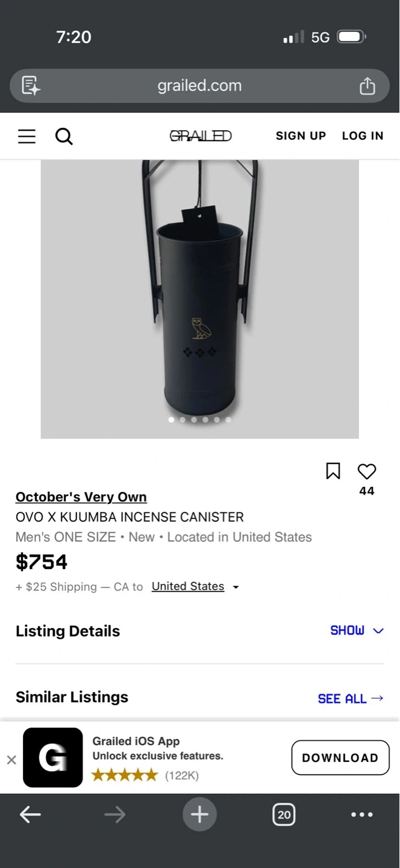
Task: See all similar listings
Action: point(350,699)
